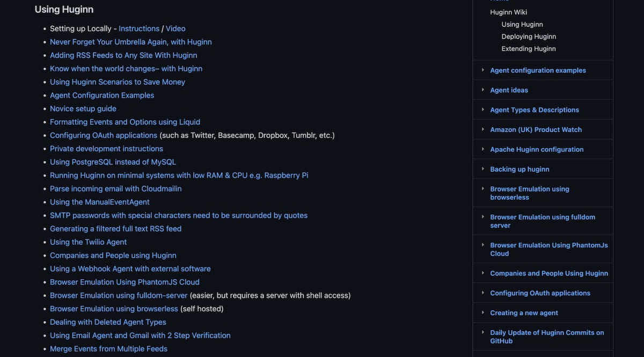
Task: Open Formatting Events and Options using Liquid
Action: tap(125, 122)
